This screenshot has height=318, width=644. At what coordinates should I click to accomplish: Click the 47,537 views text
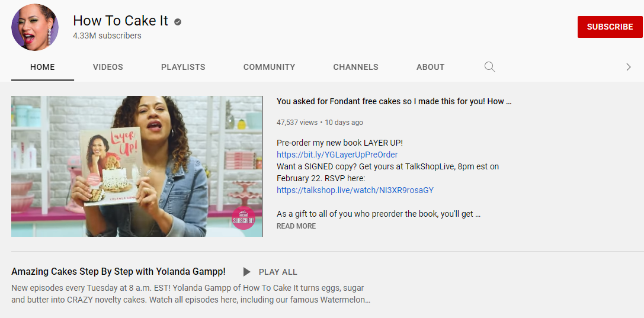297,122
